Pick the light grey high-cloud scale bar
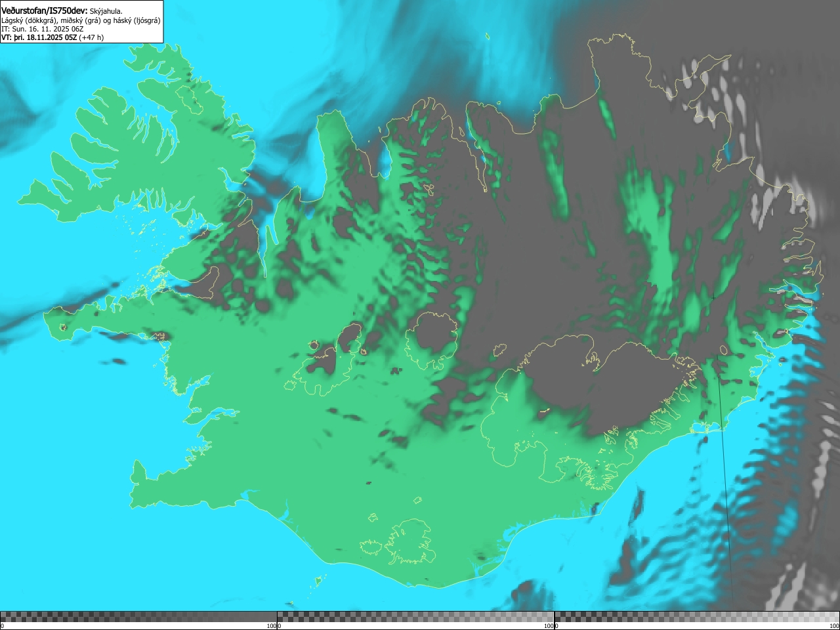The image size is (840, 630). [x=697, y=617]
